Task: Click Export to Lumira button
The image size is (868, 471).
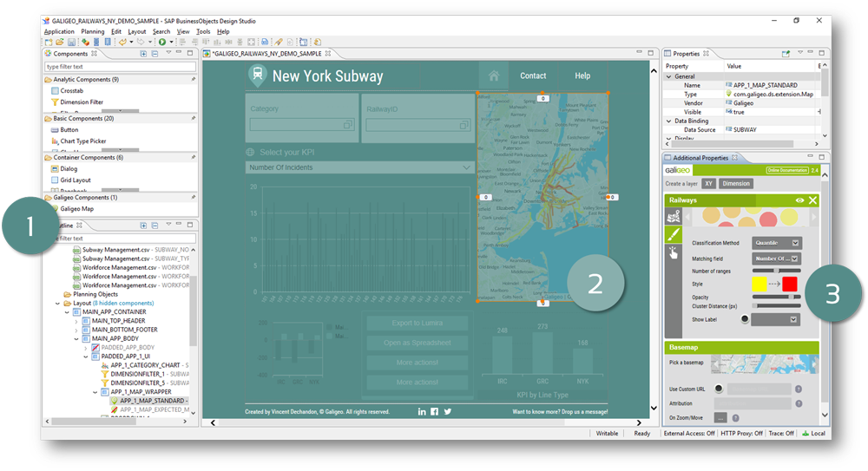Action: point(418,324)
